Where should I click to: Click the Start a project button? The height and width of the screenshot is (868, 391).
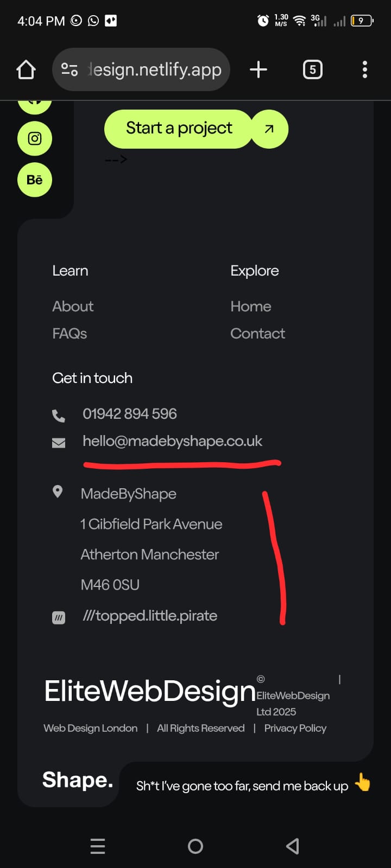pos(179,129)
